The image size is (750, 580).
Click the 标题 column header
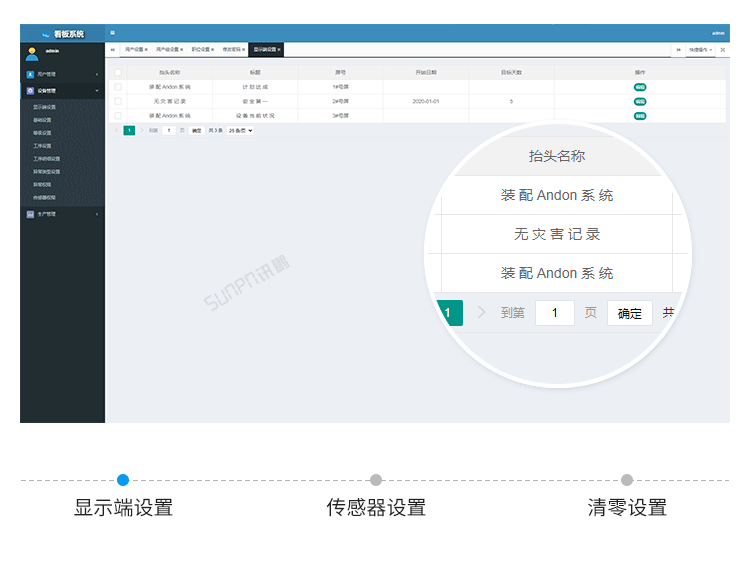[255, 72]
